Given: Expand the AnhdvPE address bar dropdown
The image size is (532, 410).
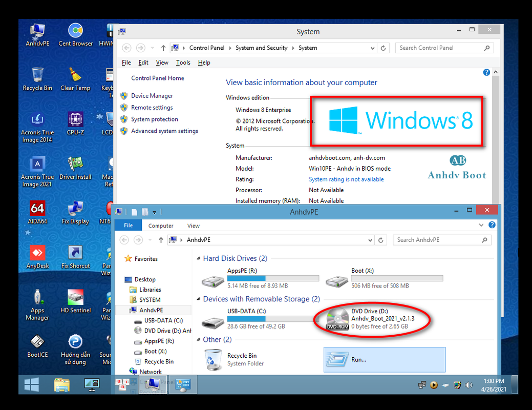Looking at the screenshot, I should (x=370, y=240).
